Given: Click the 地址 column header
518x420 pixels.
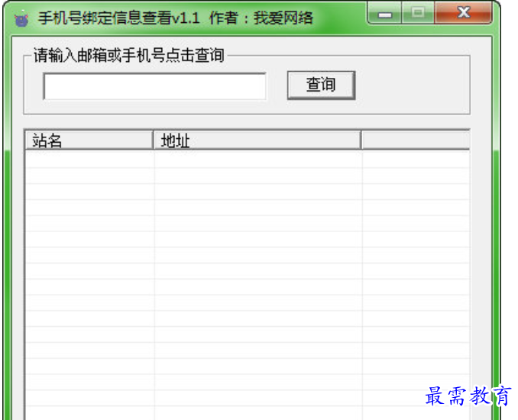Looking at the screenshot, I should coord(257,141).
